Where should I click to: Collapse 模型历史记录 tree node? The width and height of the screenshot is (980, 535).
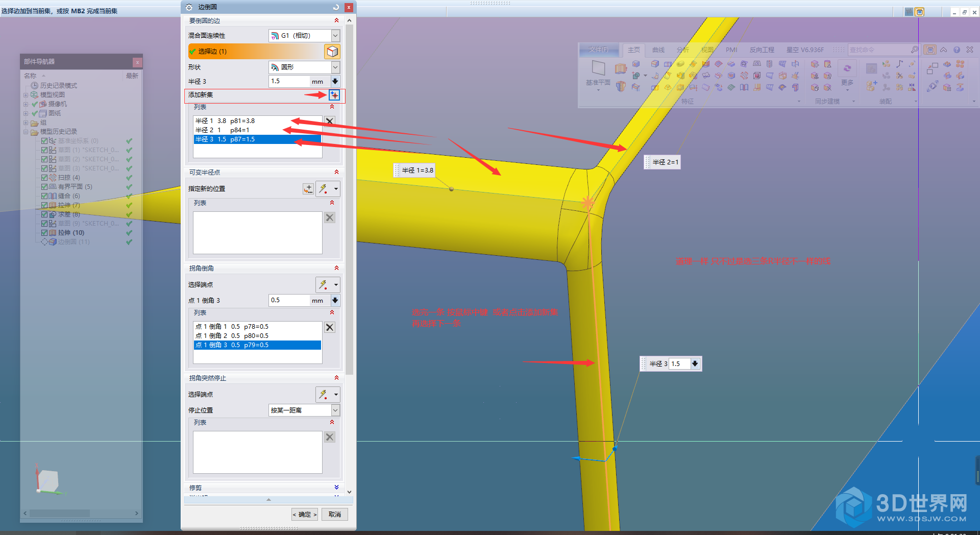tap(26, 132)
